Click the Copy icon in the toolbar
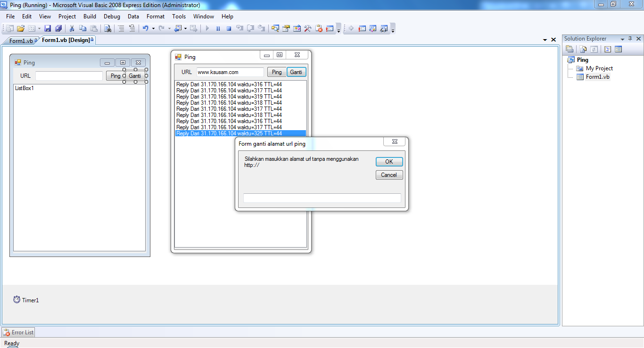 pos(83,28)
